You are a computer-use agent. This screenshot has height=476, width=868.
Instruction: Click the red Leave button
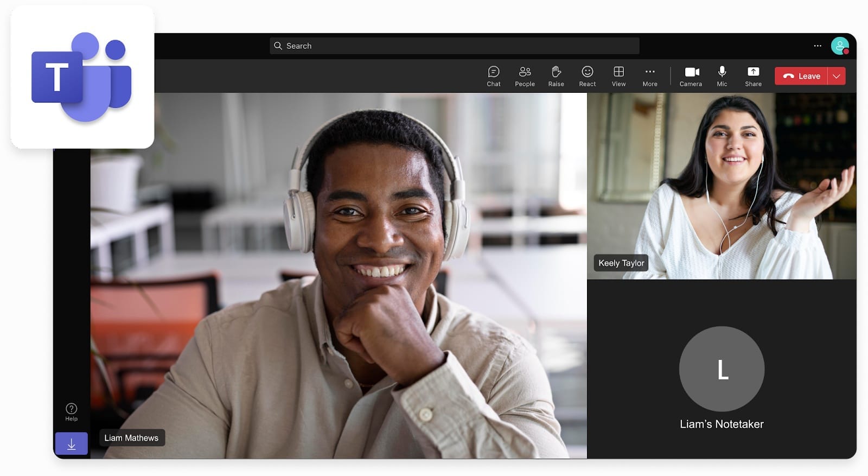[x=801, y=76]
